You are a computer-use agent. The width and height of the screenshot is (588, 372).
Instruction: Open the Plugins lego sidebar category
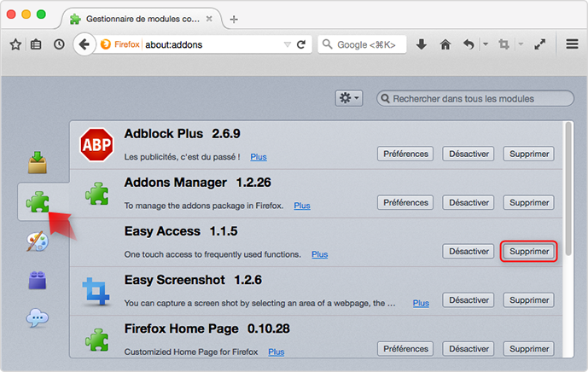pos(38,280)
